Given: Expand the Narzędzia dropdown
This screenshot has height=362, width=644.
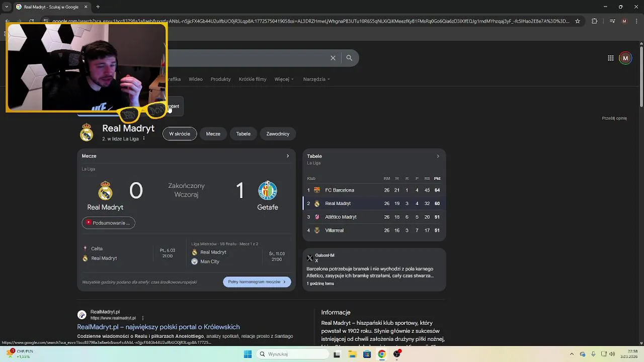Looking at the screenshot, I should click(x=316, y=79).
